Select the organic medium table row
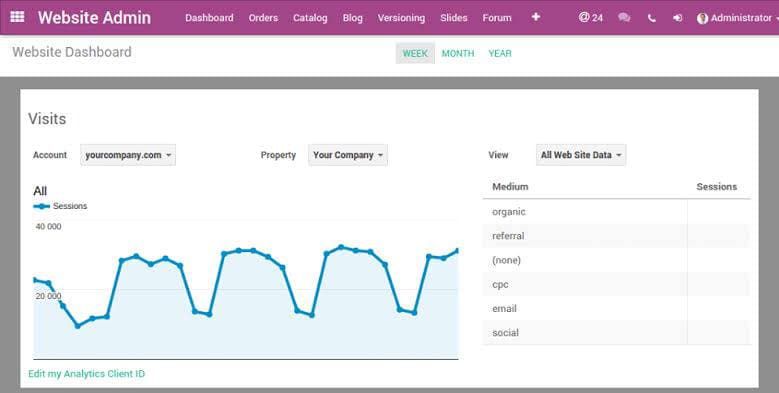This screenshot has height=393, width=779. pos(617,212)
